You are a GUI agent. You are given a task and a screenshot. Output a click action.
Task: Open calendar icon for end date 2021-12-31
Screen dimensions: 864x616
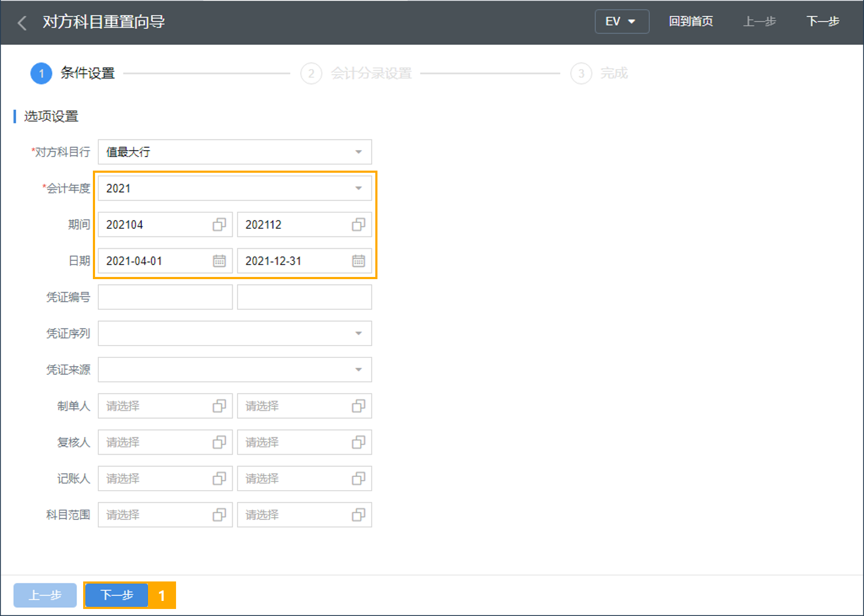tap(359, 261)
